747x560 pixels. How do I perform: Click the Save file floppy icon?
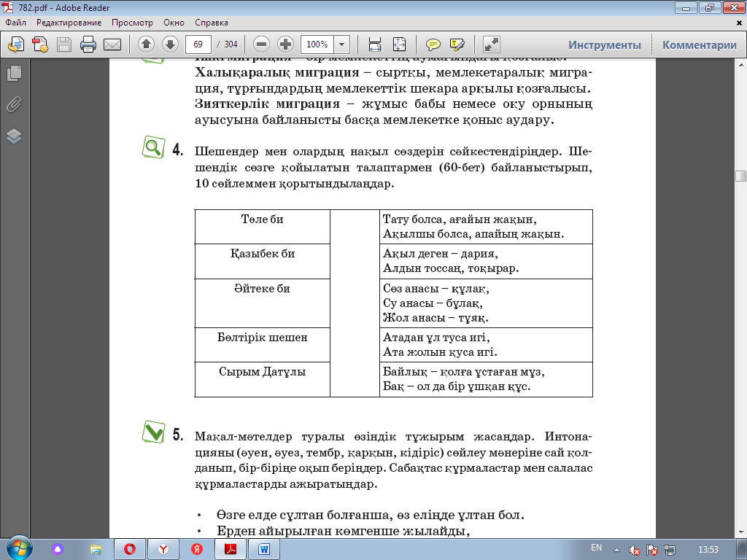pyautogui.click(x=64, y=44)
